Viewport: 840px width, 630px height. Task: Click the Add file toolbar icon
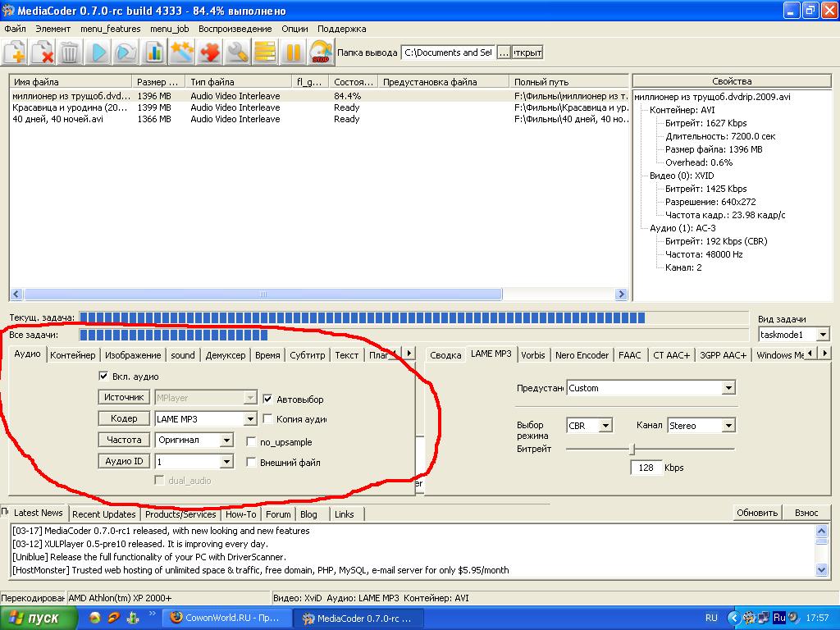15,52
